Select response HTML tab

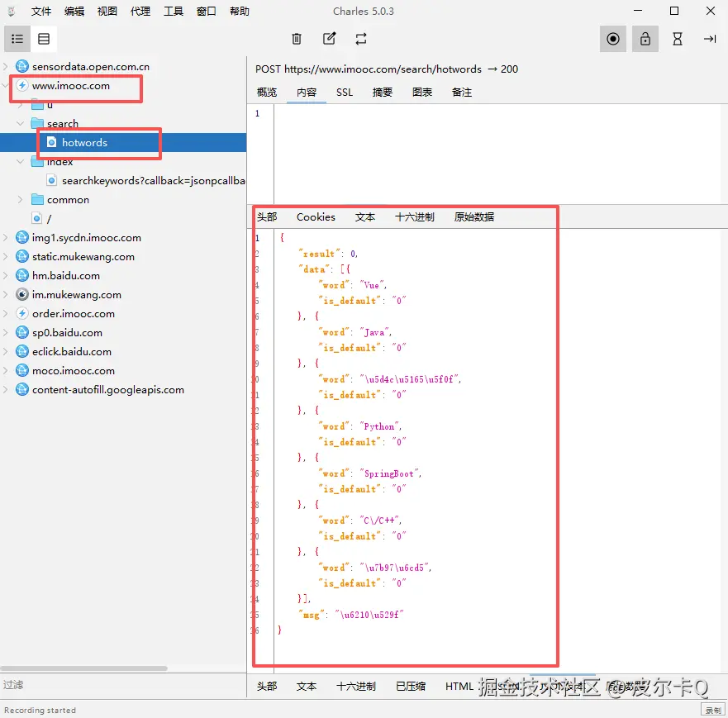(459, 686)
